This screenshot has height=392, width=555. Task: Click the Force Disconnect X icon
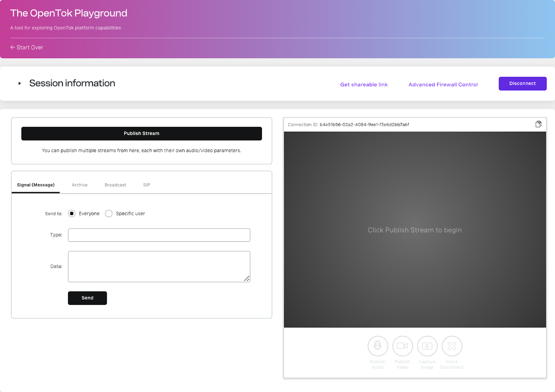[x=452, y=346]
